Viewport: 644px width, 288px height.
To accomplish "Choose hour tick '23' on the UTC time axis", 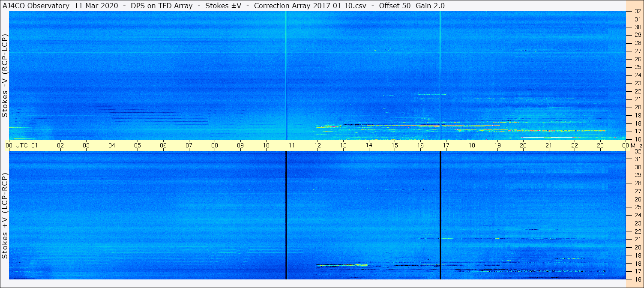I will [x=600, y=145].
